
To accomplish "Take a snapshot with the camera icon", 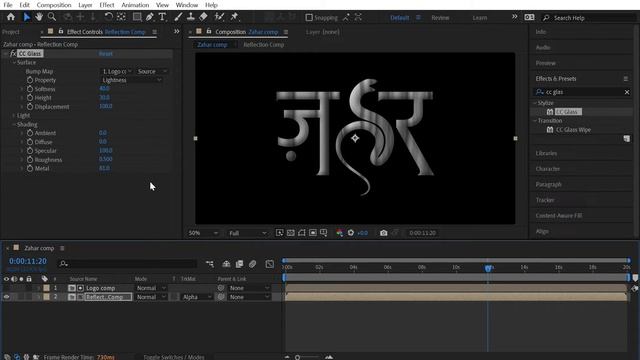I will pyautogui.click(x=384, y=233).
